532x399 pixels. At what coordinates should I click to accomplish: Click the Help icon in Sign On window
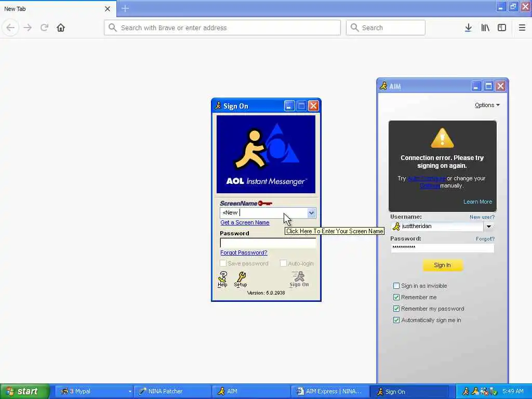tap(222, 279)
